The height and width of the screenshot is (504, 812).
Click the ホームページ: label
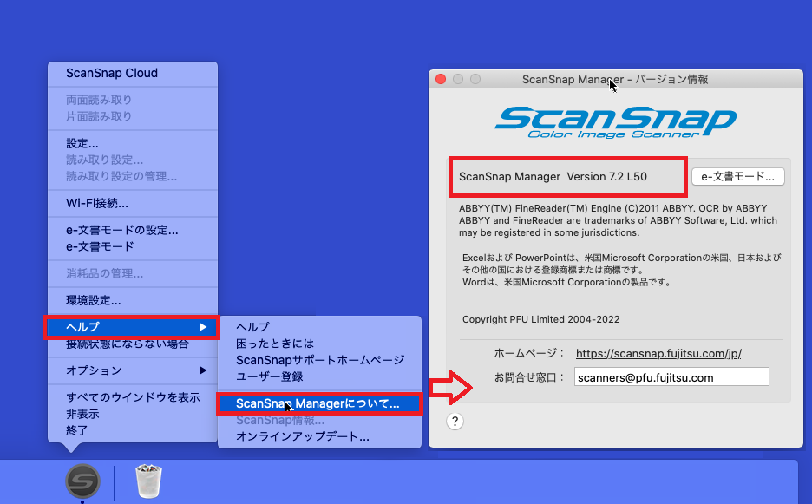(528, 353)
